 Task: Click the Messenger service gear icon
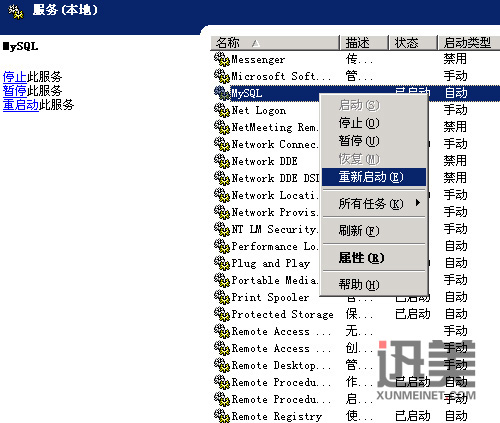(x=222, y=59)
